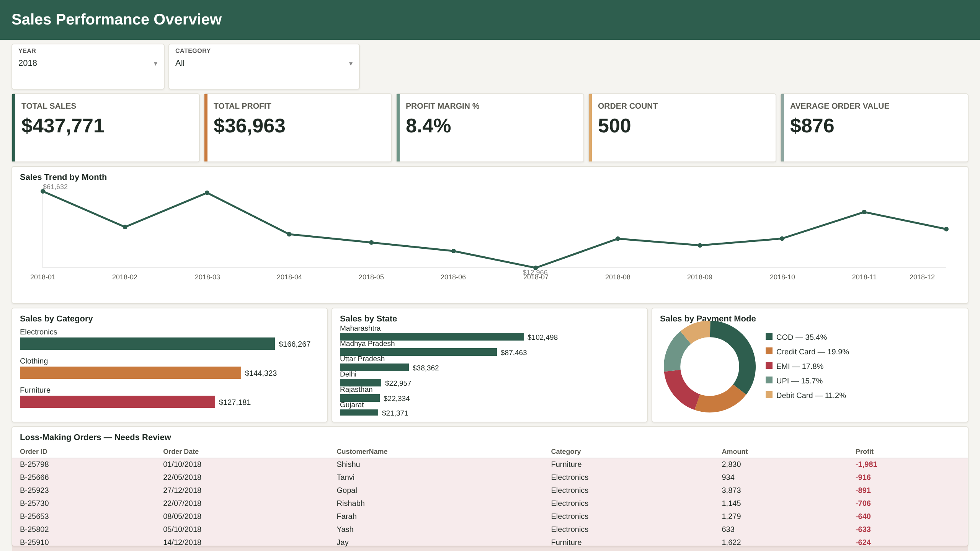Select order B-25923 row
This screenshot has width=980, height=551.
click(x=490, y=490)
